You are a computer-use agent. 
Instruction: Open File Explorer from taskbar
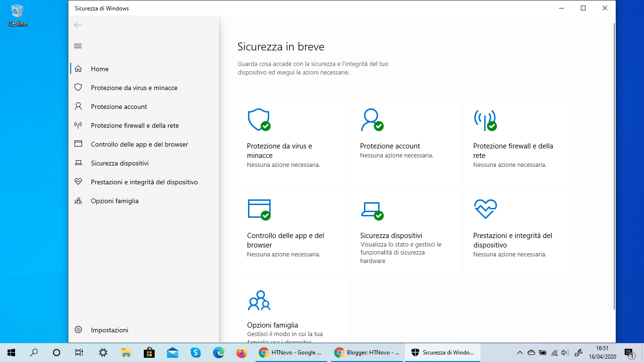(126, 353)
